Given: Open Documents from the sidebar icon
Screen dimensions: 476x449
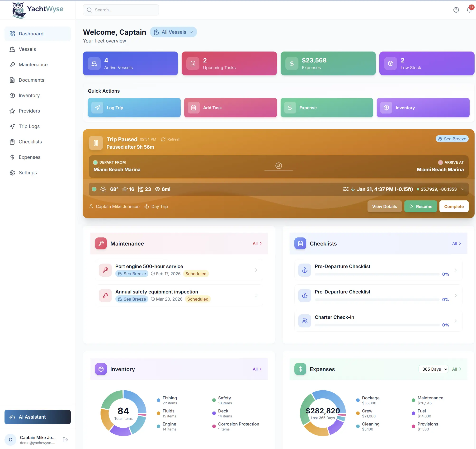Looking at the screenshot, I should click(x=12, y=80).
